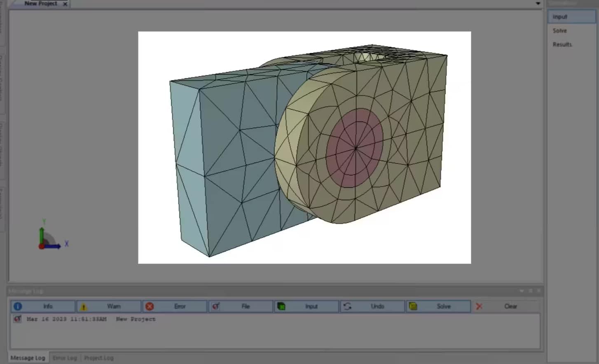Click the red X Clear icon to clear messages
Viewport: 599px width, 364px height.
(479, 306)
